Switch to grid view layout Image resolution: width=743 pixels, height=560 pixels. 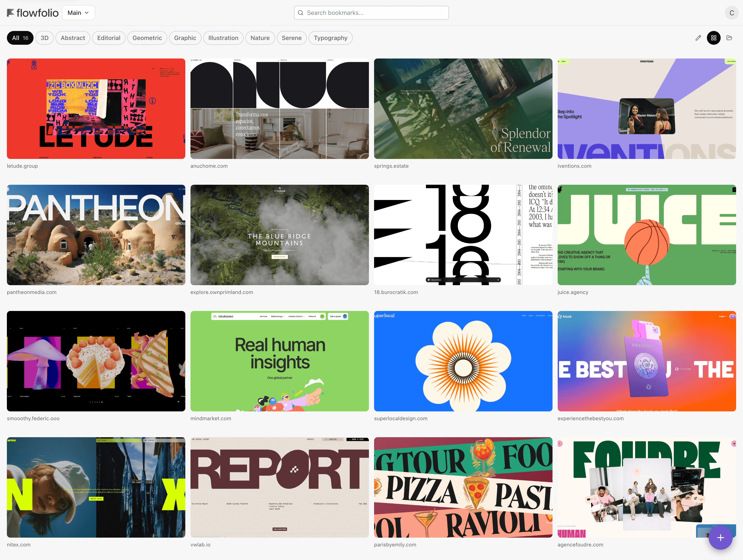[x=714, y=38]
